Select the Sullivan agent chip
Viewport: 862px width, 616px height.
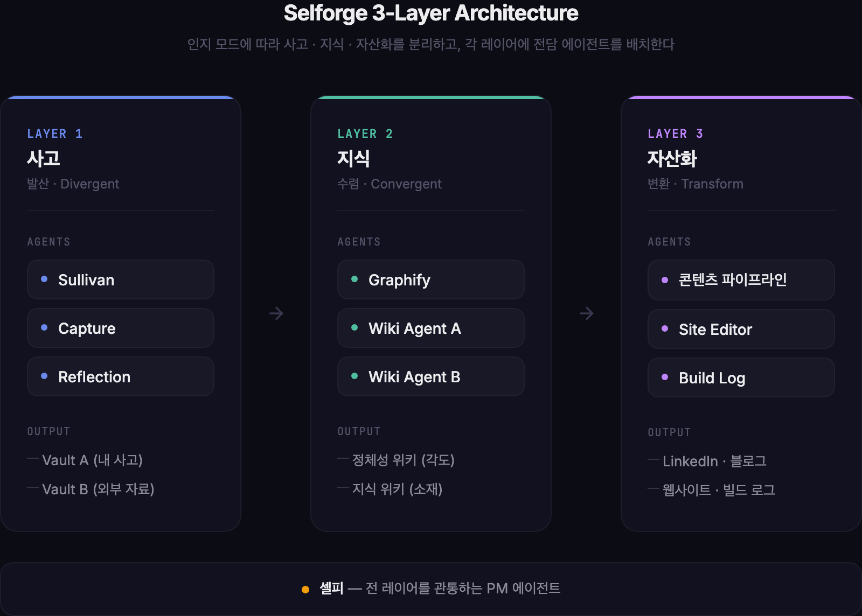click(120, 279)
